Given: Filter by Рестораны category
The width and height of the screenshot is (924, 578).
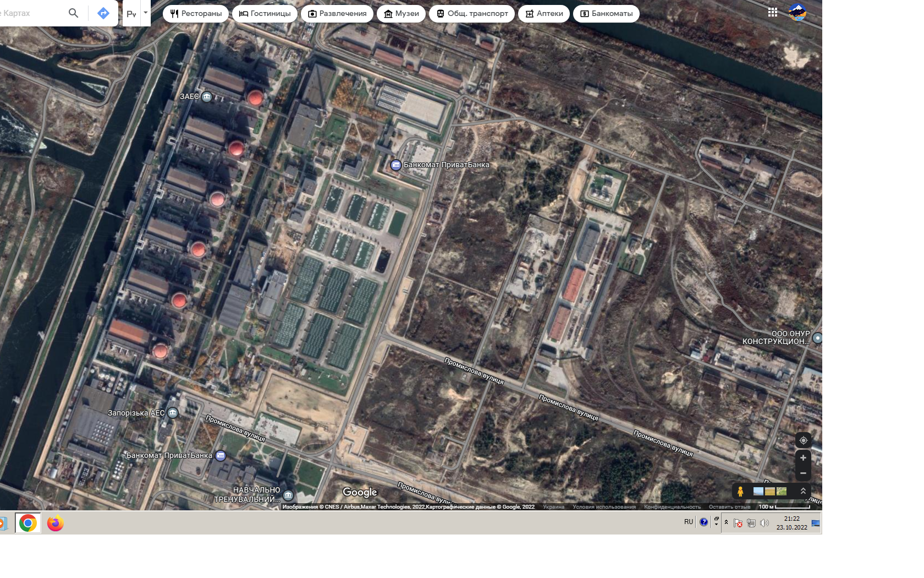Looking at the screenshot, I should [196, 13].
